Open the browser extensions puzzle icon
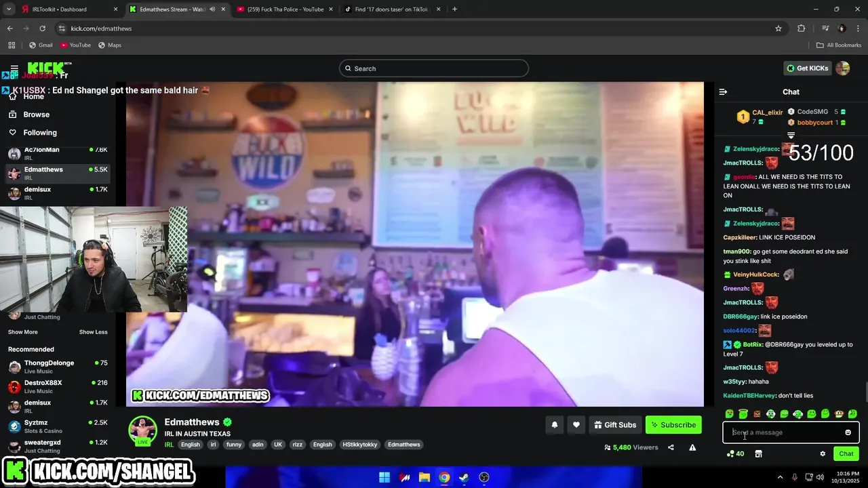The image size is (868, 488). pyautogui.click(x=802, y=28)
